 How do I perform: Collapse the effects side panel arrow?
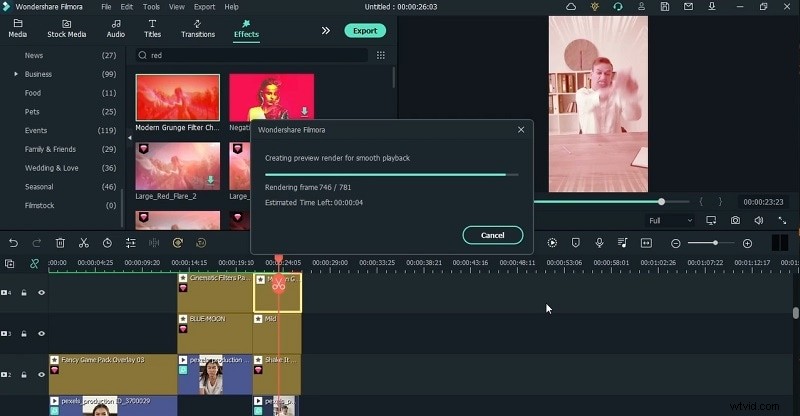click(x=130, y=138)
